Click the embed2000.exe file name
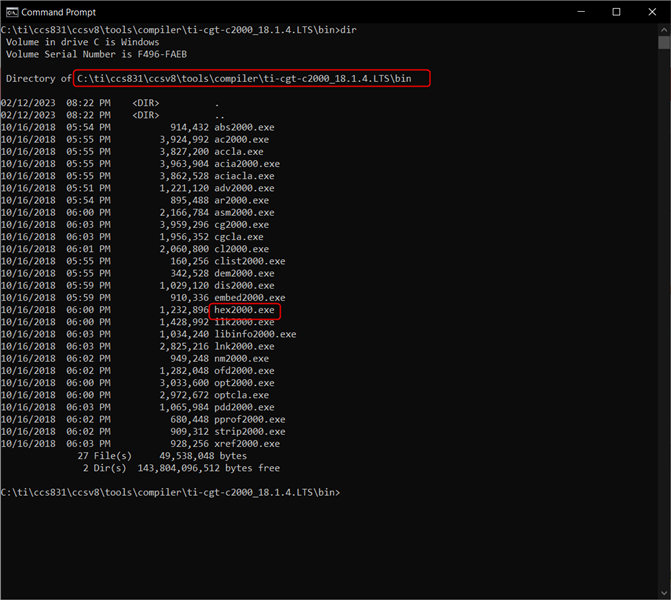The height and width of the screenshot is (600, 671). pyautogui.click(x=250, y=298)
